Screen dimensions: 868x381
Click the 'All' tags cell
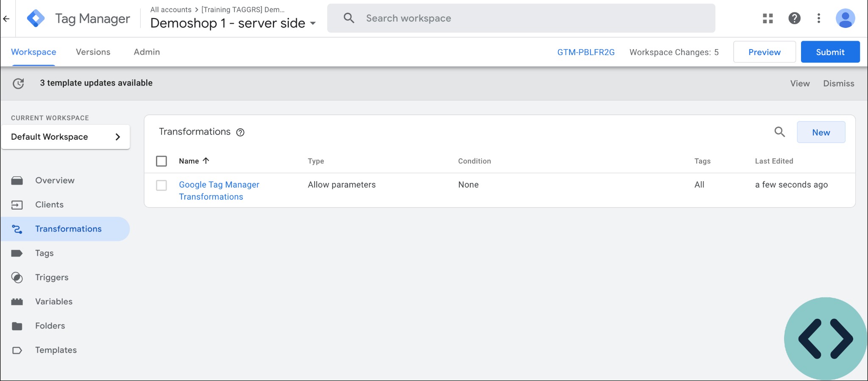[699, 185]
